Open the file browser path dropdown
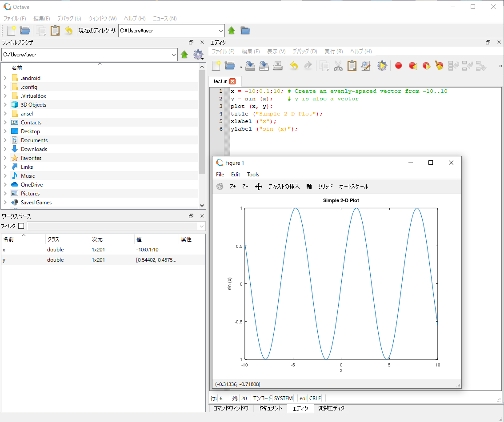 pos(174,55)
